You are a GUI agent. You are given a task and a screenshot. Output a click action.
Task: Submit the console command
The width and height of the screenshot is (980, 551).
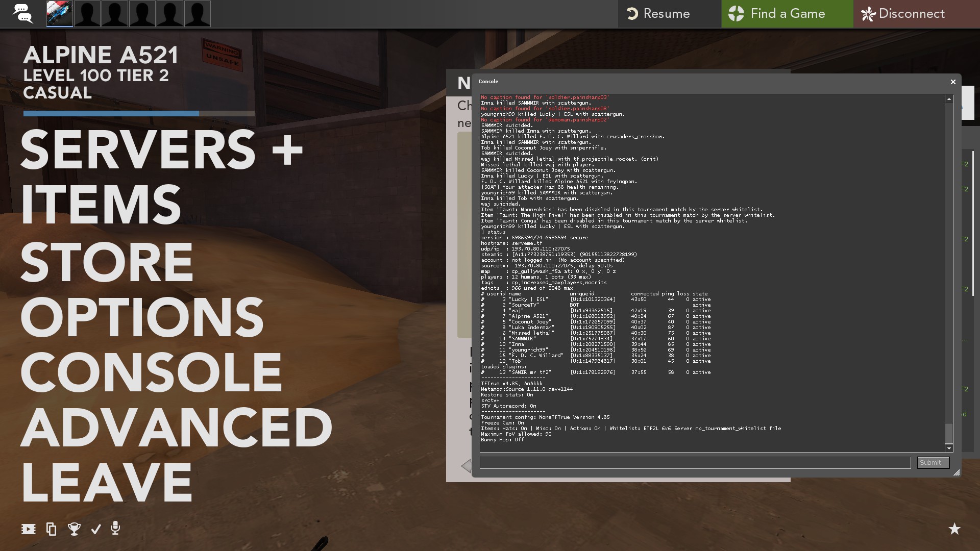click(x=933, y=463)
